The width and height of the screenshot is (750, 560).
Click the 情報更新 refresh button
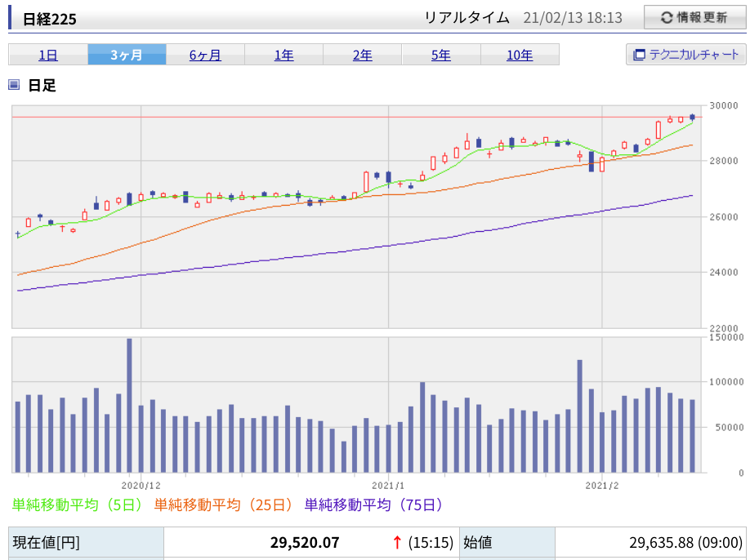tap(694, 18)
